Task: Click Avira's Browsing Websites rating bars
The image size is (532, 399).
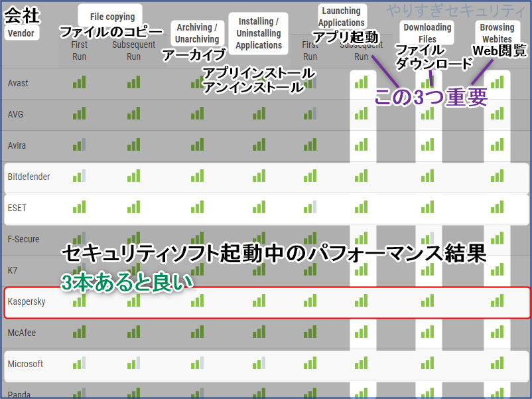Action: coord(497,145)
